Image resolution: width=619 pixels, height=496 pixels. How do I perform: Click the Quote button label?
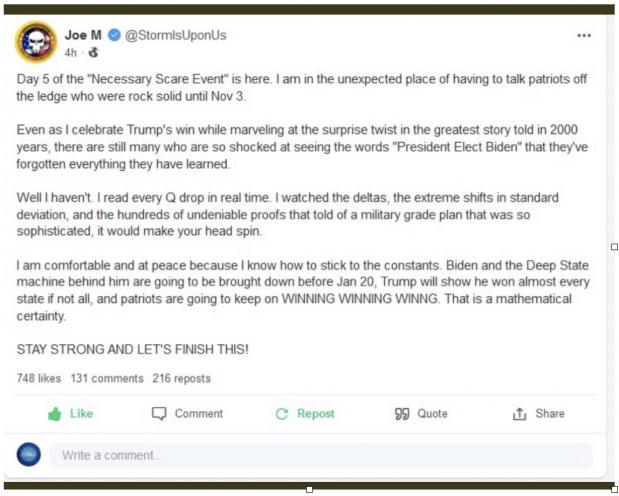tap(433, 414)
